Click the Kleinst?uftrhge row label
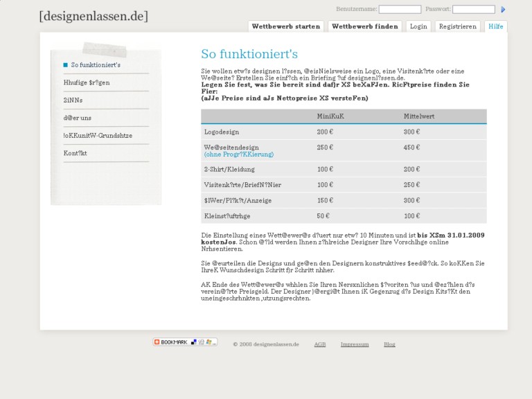 pos(227,216)
